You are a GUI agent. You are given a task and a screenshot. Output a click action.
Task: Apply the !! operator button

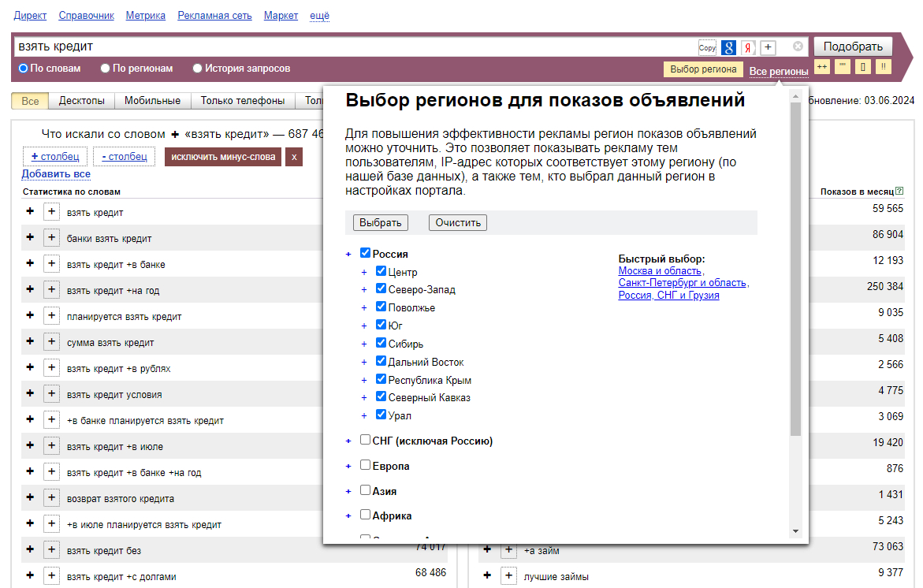pyautogui.click(x=883, y=66)
